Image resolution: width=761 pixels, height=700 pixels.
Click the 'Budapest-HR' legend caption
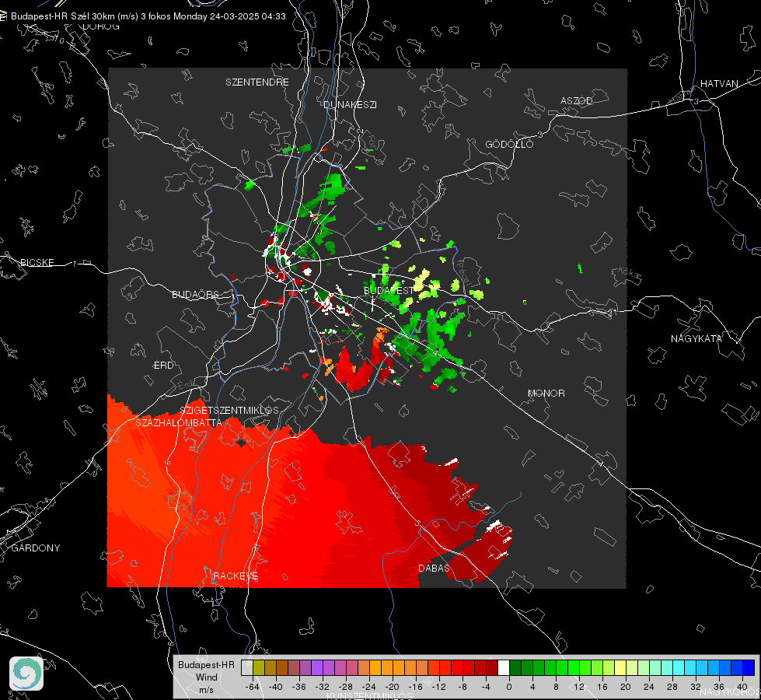click(x=206, y=664)
